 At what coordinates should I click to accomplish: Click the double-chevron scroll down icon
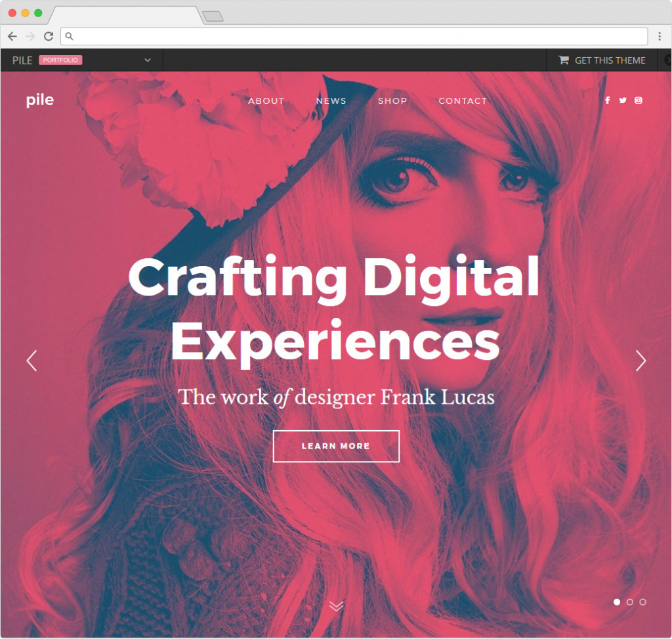point(336,606)
